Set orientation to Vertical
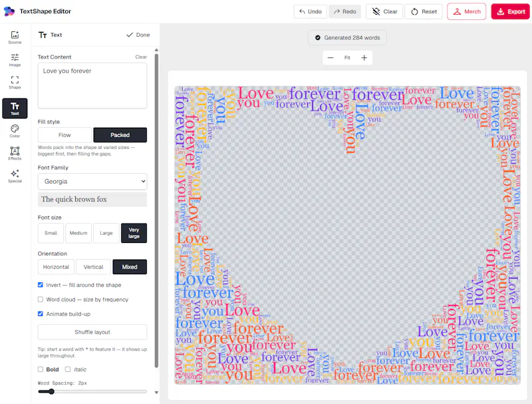This screenshot has width=532, height=404. 93,267
